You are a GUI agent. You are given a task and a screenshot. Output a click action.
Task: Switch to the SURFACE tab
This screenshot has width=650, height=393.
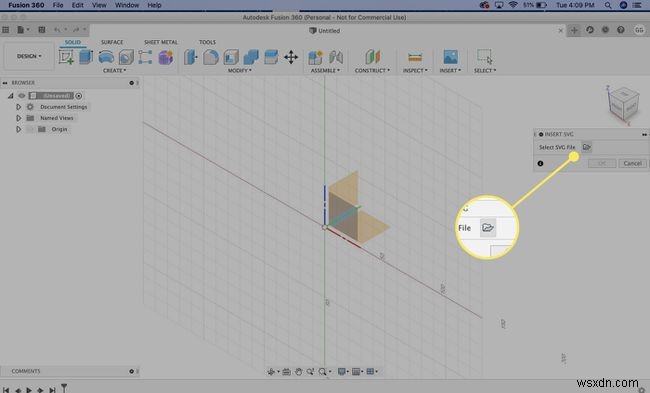coord(112,42)
